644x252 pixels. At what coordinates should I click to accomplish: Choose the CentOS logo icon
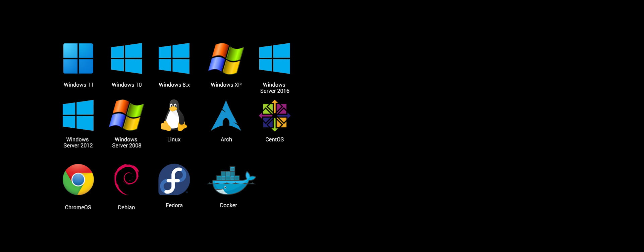coord(275,116)
